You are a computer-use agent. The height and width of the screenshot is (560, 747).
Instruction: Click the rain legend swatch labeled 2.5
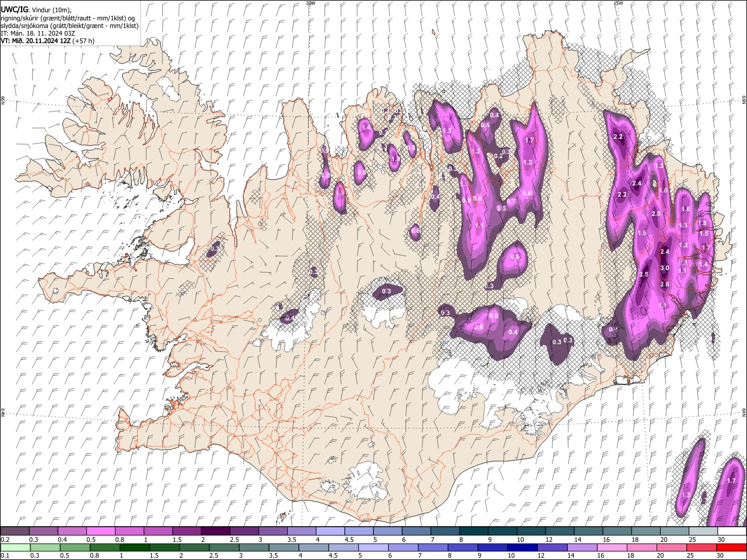point(224,547)
